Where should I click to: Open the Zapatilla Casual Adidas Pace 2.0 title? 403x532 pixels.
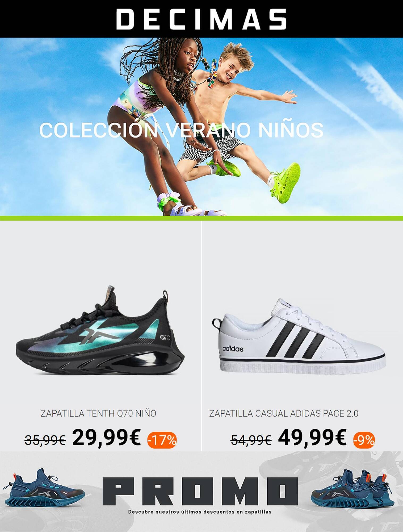(284, 414)
